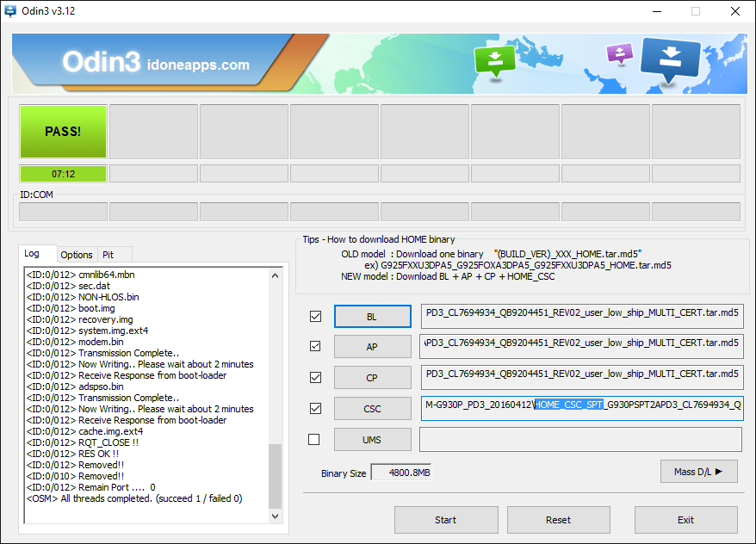Click log line 'system.img.ext4'
756x544 pixels.
click(x=87, y=331)
